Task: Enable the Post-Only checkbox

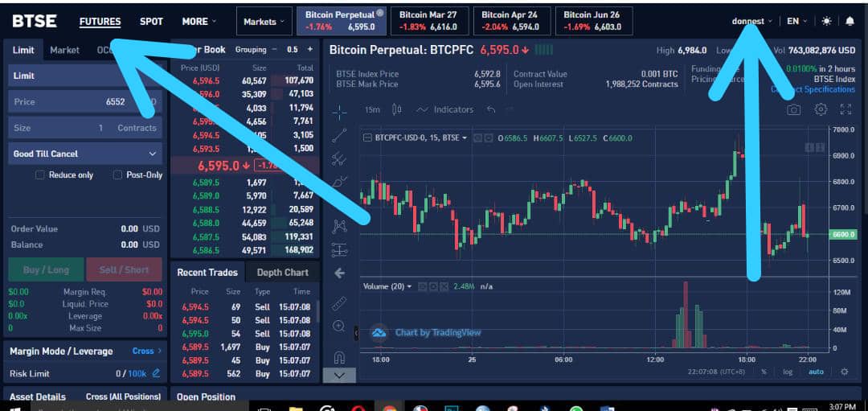Action: pyautogui.click(x=117, y=175)
